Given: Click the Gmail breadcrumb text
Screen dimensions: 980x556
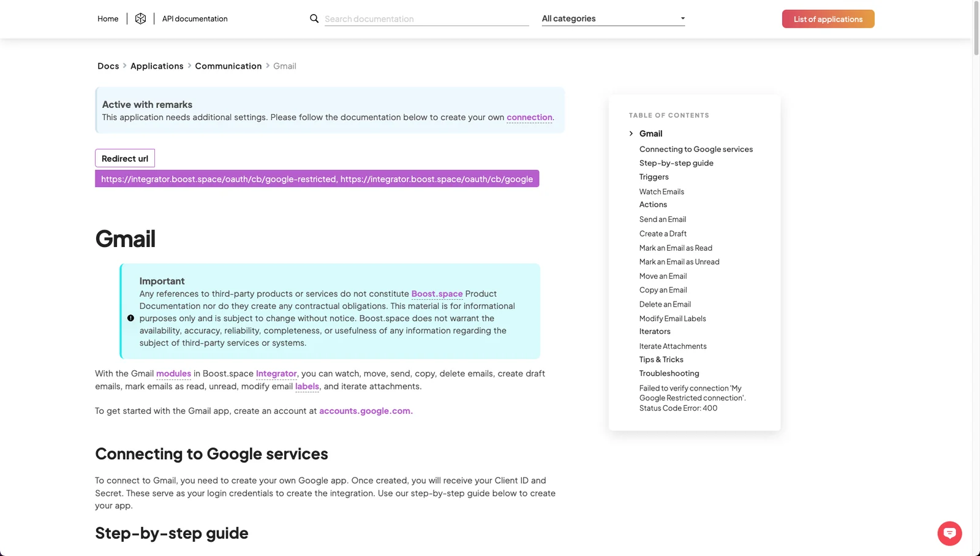Looking at the screenshot, I should 285,66.
